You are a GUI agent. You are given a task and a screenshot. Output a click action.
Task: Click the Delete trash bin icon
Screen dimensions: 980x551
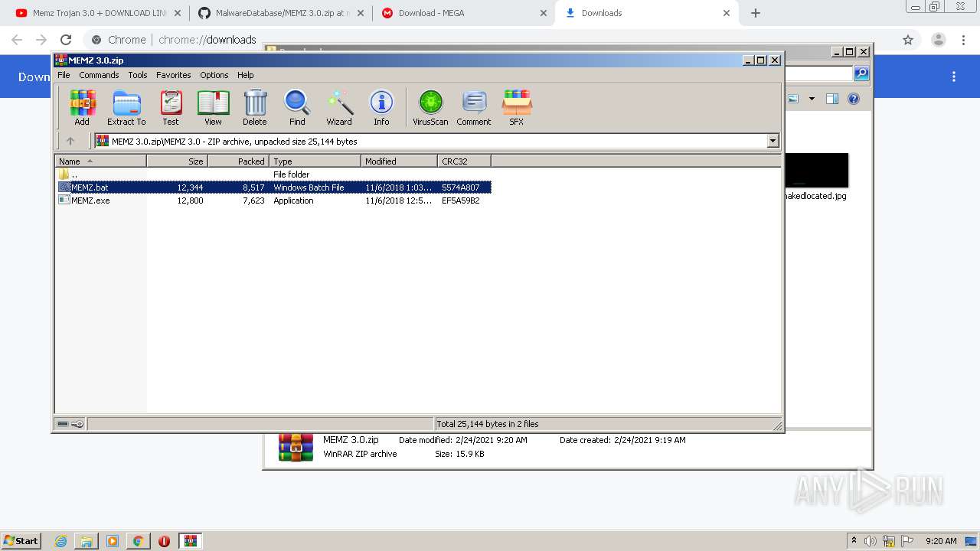[x=255, y=107]
